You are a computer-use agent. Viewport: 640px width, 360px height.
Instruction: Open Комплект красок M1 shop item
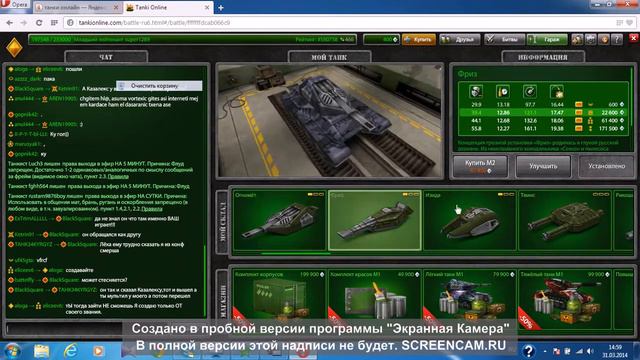tap(374, 299)
